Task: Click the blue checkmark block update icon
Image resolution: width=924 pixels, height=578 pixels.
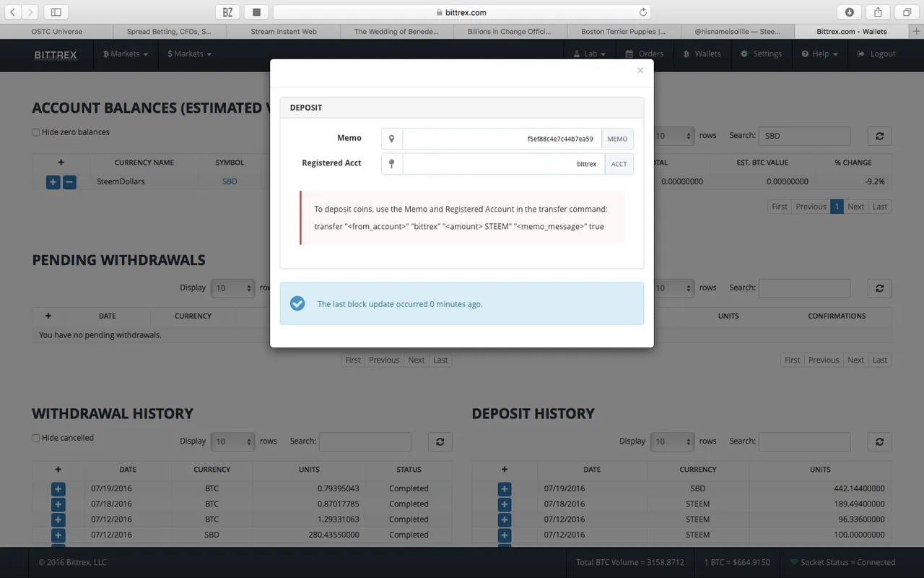Action: tap(297, 303)
